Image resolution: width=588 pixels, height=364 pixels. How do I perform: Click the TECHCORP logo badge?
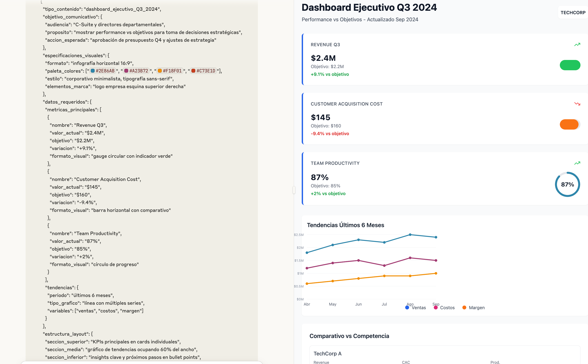click(x=573, y=12)
